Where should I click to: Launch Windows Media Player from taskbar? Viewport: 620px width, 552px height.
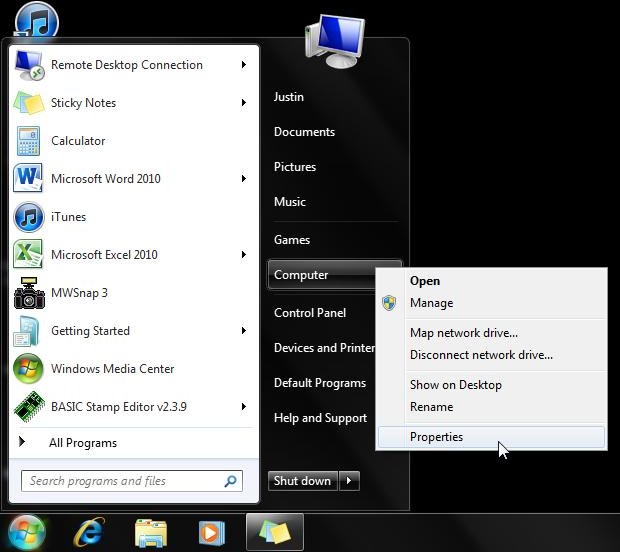(x=212, y=533)
